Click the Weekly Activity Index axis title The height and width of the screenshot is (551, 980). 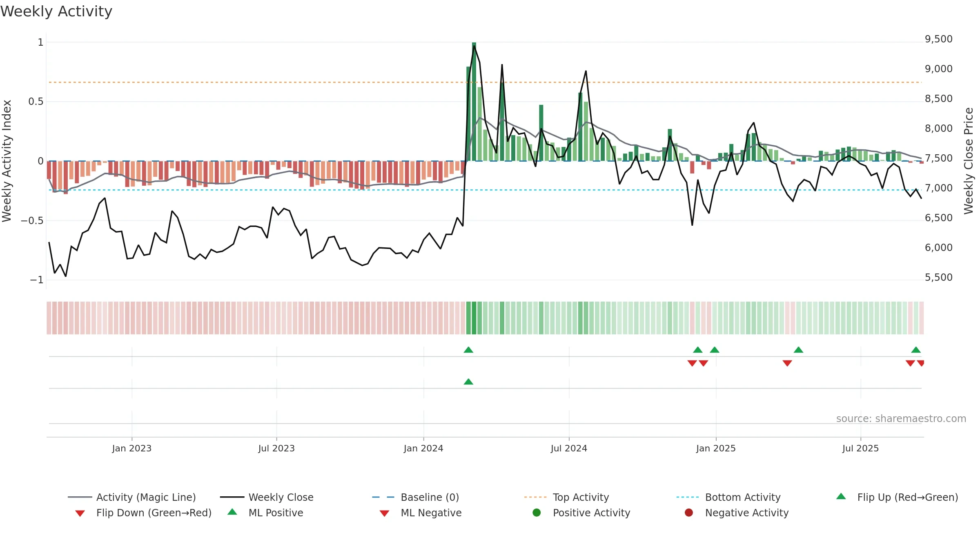click(x=7, y=161)
